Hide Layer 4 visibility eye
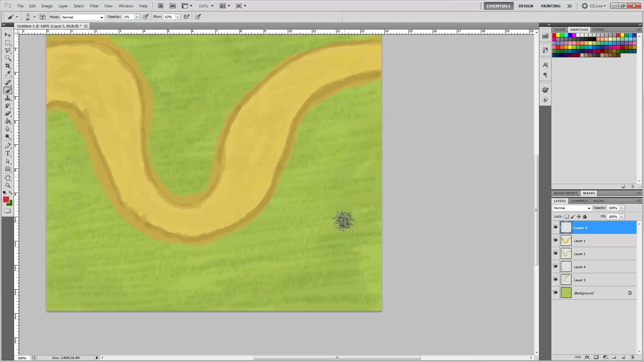The width and height of the screenshot is (644, 362). [x=555, y=267]
